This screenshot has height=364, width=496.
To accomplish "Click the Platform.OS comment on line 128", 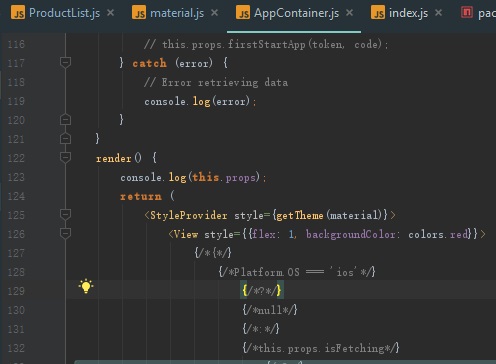I will pos(297,272).
